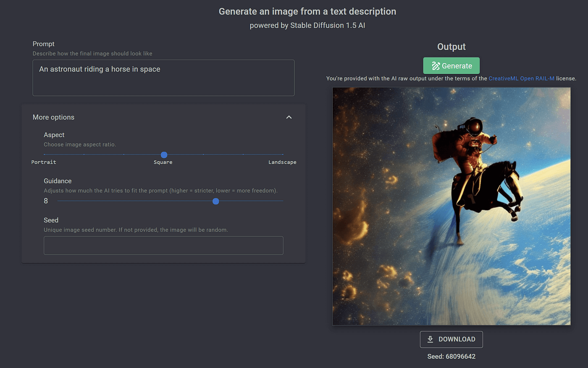Click the download arrow icon

pyautogui.click(x=430, y=339)
